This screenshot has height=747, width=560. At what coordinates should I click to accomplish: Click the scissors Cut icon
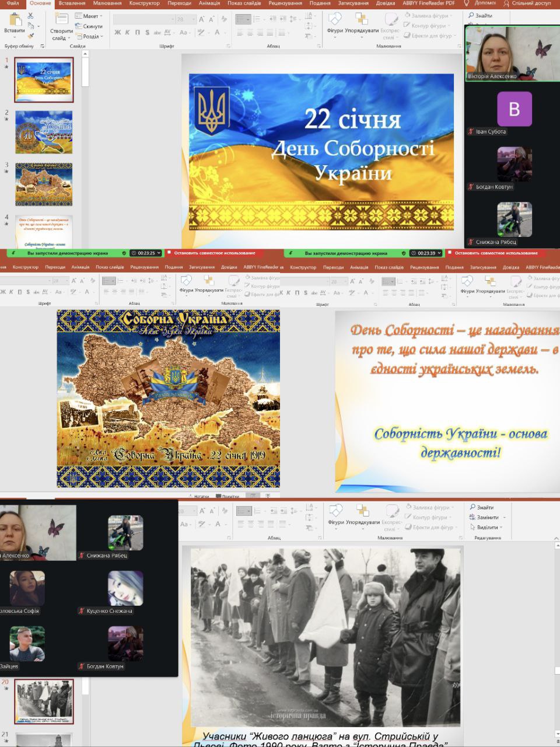32,16
